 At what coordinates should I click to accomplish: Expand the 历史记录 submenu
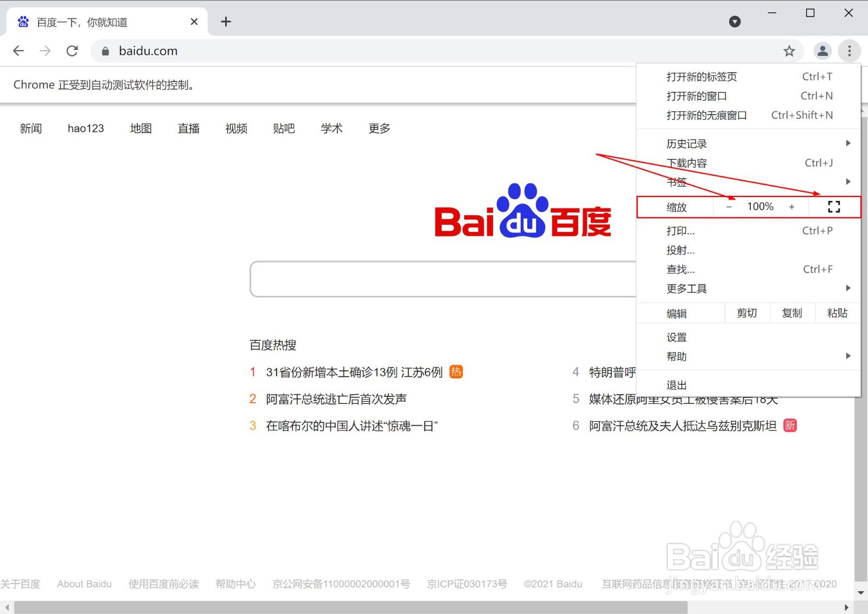[749, 143]
